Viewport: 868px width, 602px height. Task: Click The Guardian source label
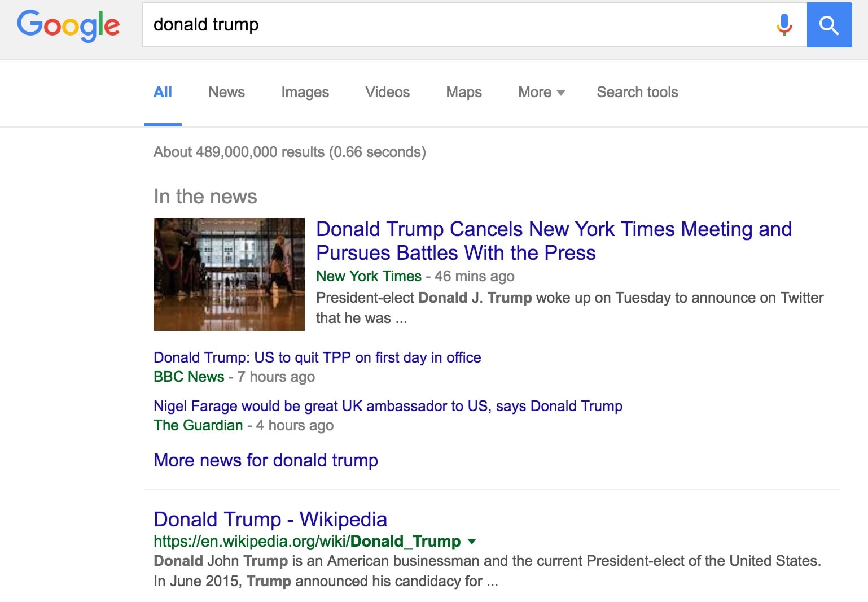[198, 425]
